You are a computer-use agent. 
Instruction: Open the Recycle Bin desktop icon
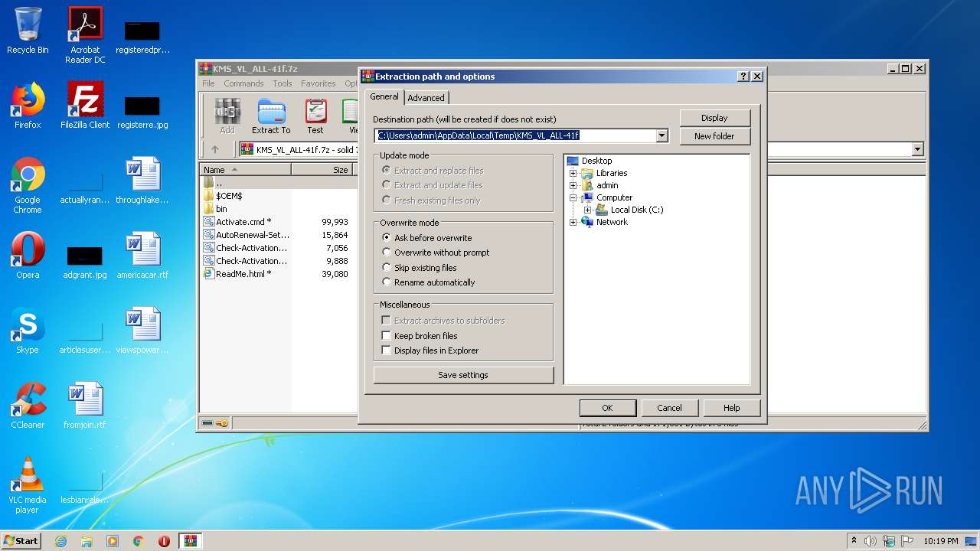[x=28, y=31]
